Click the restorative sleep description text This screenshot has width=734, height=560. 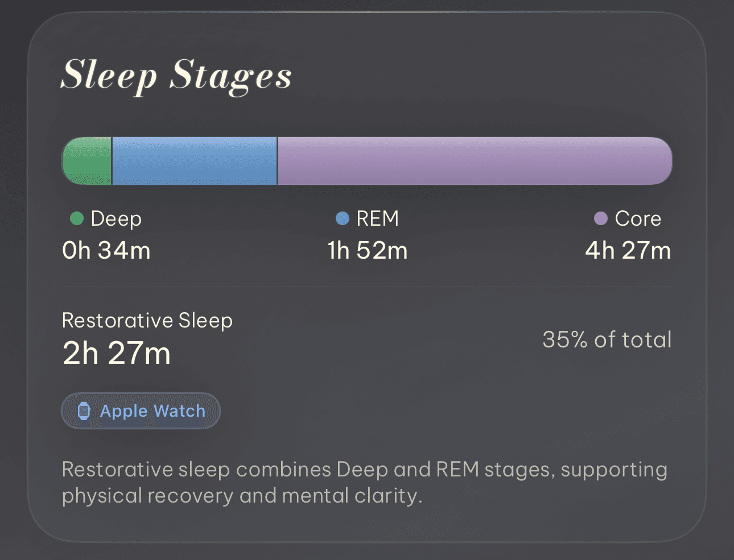pos(364,482)
